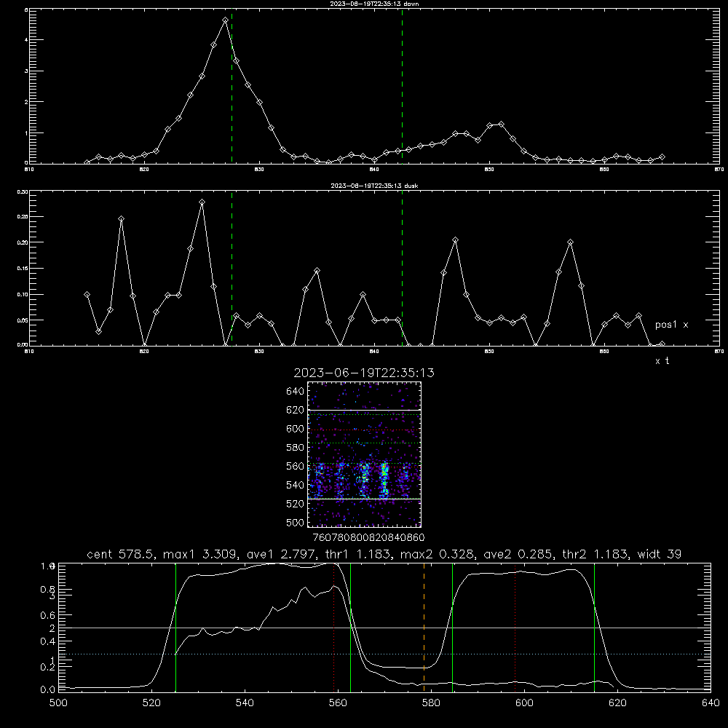Click the lower white horizontal line in the spectral image
This screenshot has width=728, height=728.
coord(364,499)
